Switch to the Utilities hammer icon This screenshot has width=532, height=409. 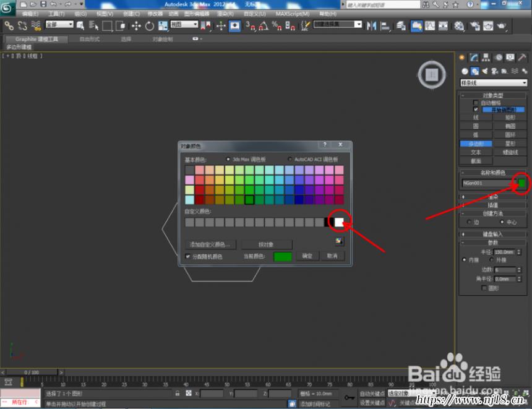coord(522,58)
